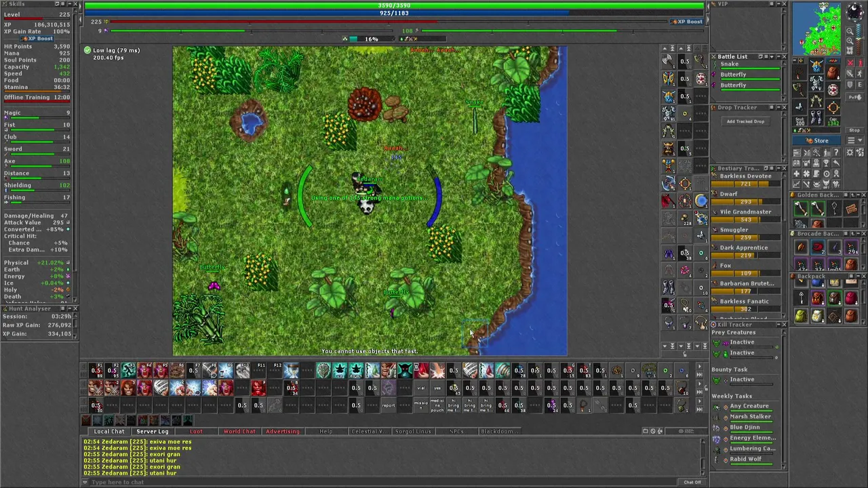
Task: Select defensive shield fight mode
Action: 850,85
